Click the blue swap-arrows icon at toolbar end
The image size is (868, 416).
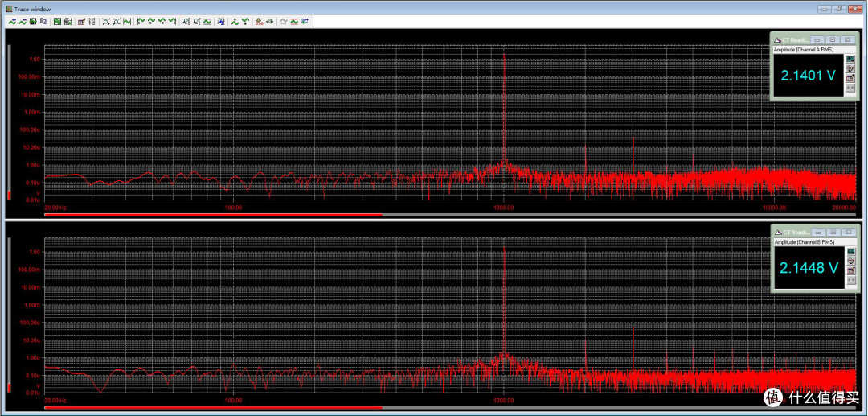tap(305, 22)
